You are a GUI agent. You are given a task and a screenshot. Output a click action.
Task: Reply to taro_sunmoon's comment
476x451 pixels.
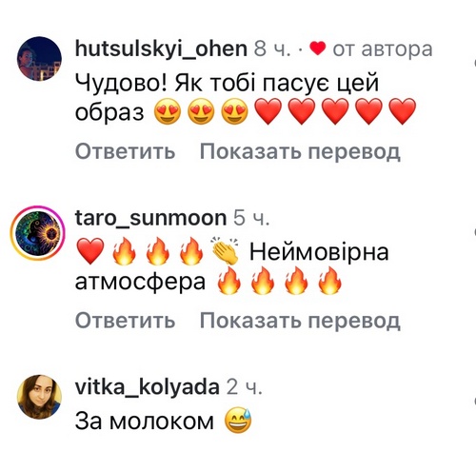point(125,320)
